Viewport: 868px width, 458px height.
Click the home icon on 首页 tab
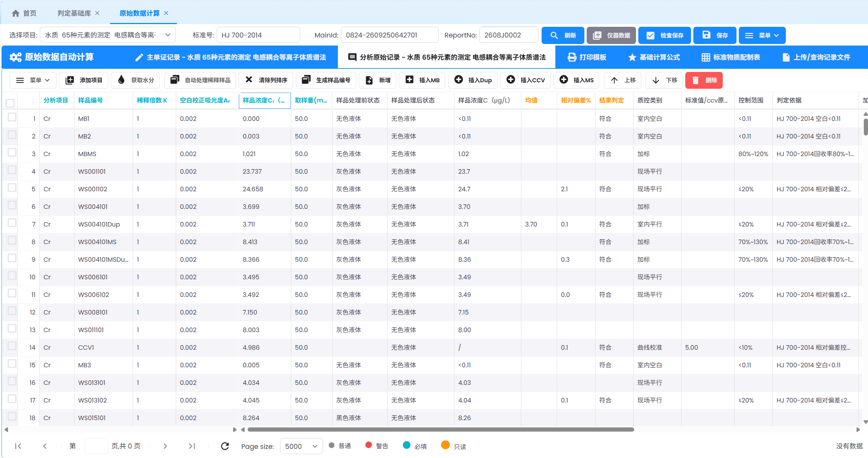point(15,13)
